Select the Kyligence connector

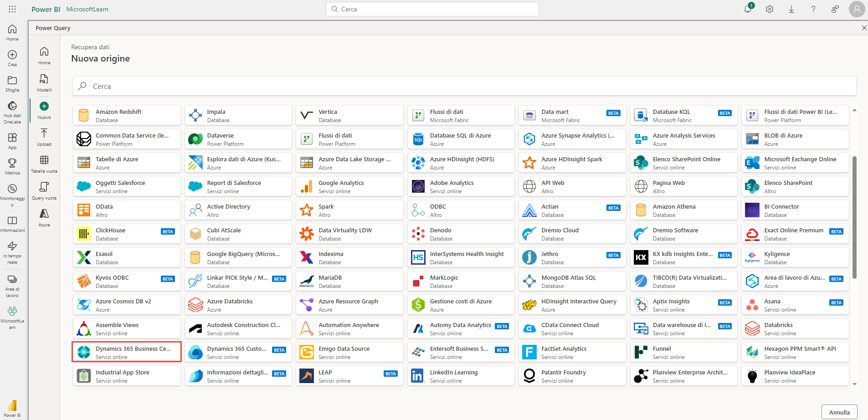(x=796, y=257)
